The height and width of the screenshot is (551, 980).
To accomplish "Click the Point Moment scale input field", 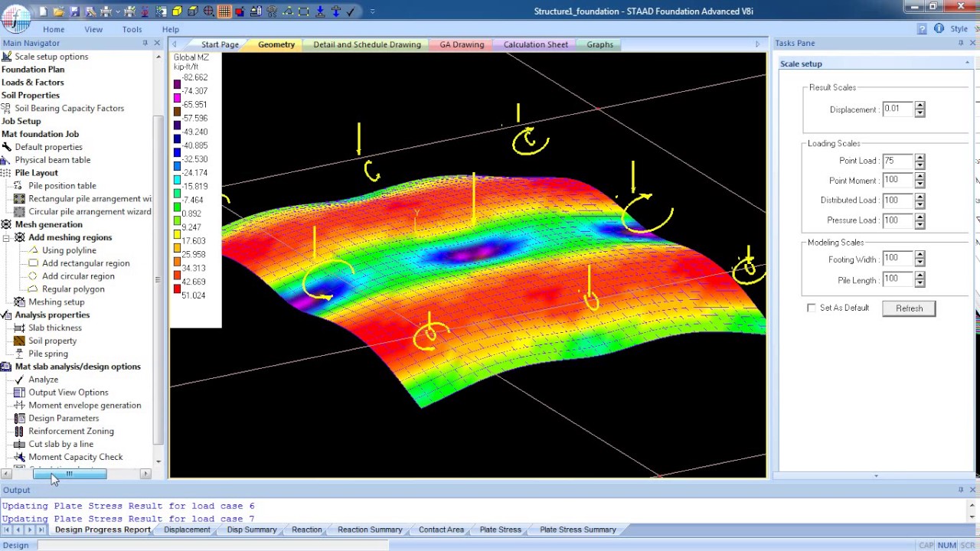I will pos(897,180).
